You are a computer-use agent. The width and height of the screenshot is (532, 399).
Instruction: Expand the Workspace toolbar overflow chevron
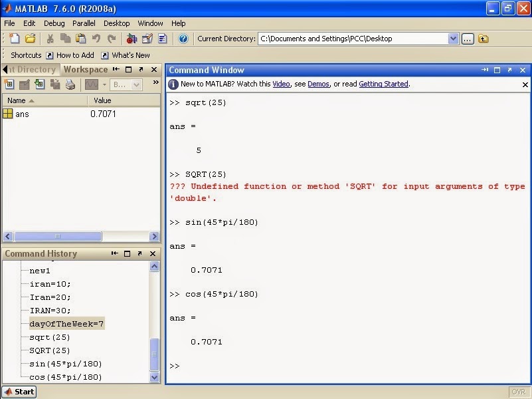coord(155,81)
